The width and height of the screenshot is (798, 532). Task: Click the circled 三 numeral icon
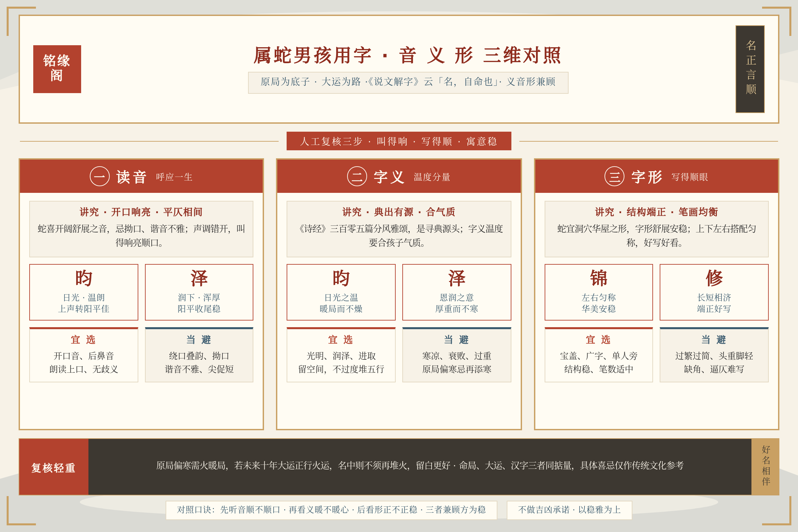coord(614,176)
